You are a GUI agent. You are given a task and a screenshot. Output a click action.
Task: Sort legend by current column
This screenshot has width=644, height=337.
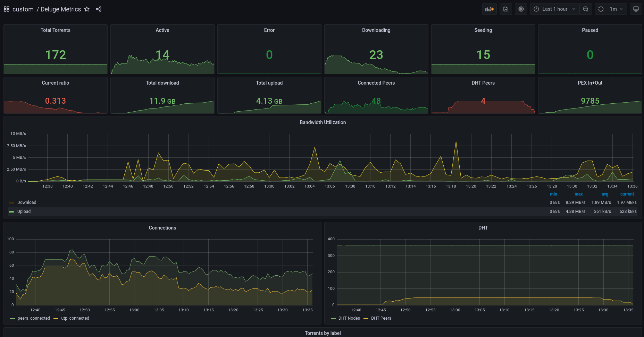tap(627, 194)
